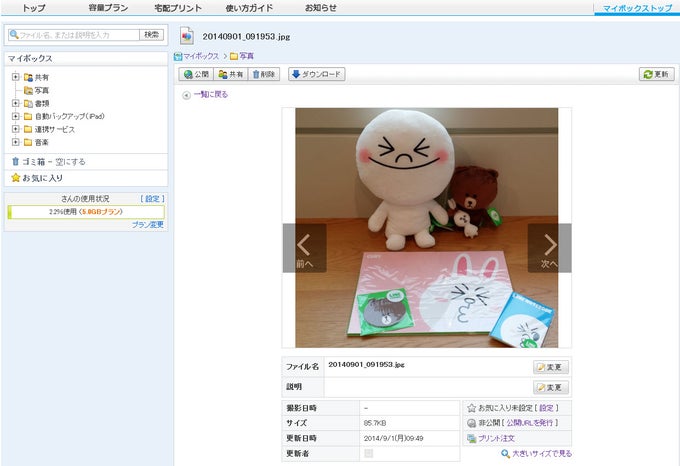Select the 書類 folder in tree

click(36, 103)
